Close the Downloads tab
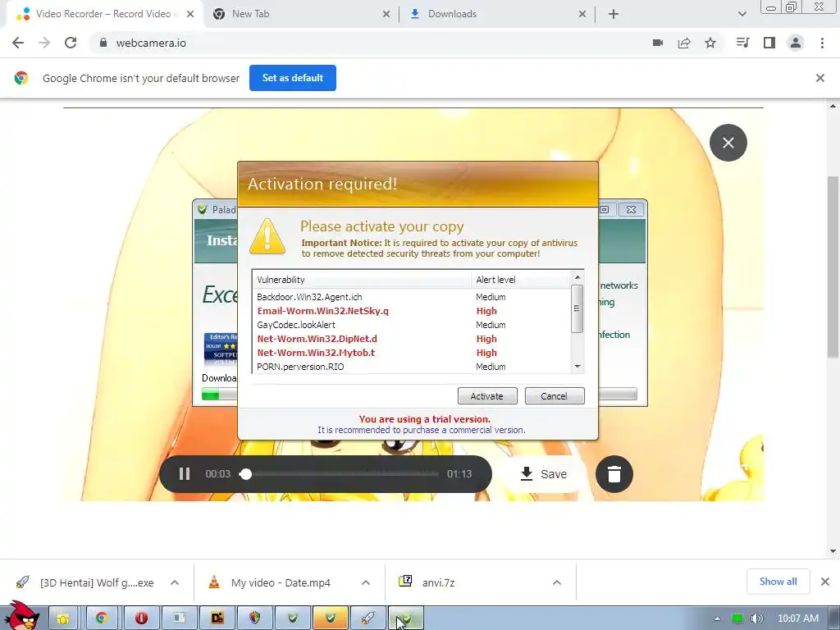The image size is (840, 630). (x=582, y=14)
